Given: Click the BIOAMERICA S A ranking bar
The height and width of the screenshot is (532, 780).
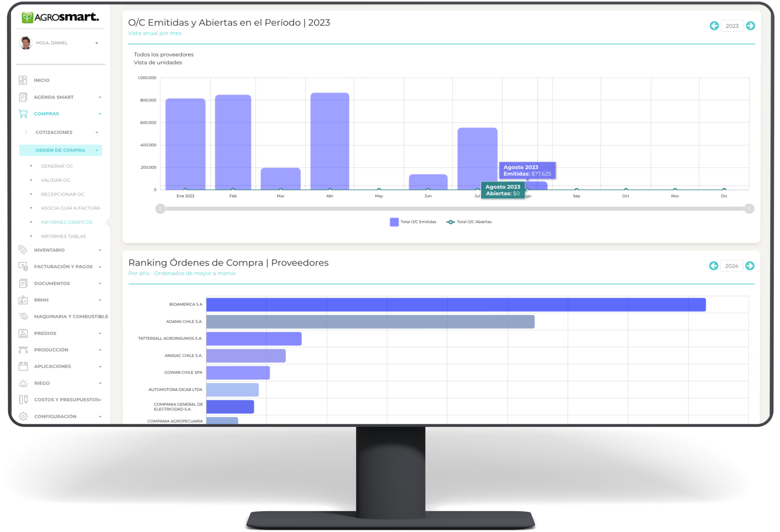Looking at the screenshot, I should click(456, 305).
